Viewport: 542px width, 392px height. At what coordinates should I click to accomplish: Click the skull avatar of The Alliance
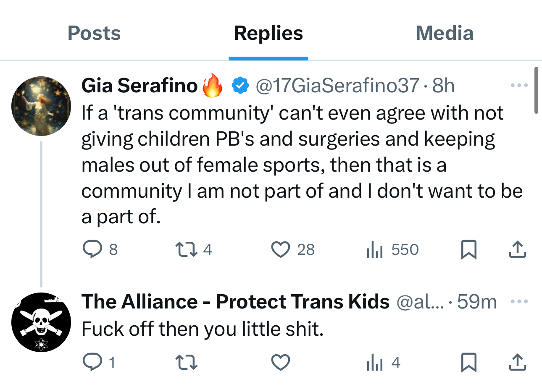[41, 322]
